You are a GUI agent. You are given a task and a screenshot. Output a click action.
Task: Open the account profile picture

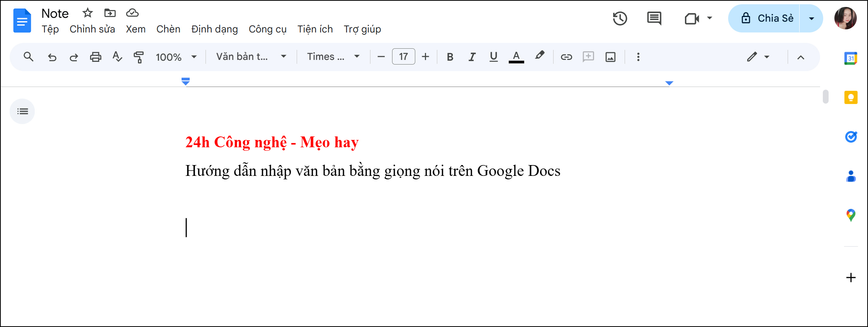(845, 18)
